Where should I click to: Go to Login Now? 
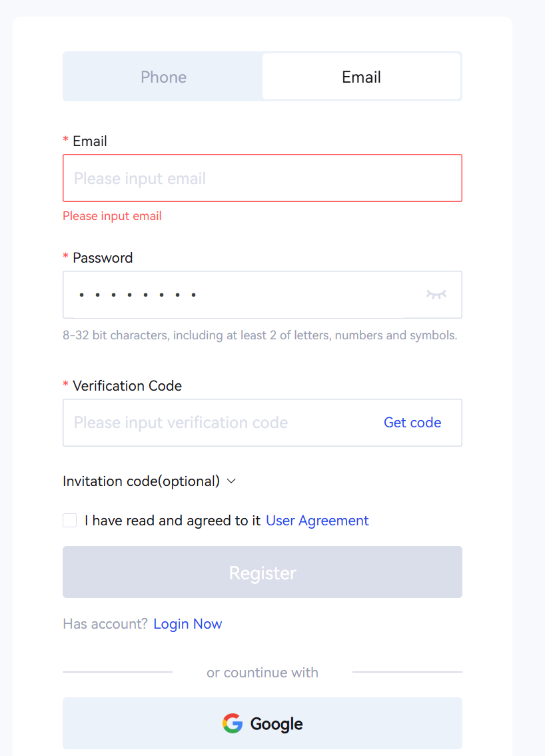(x=188, y=624)
